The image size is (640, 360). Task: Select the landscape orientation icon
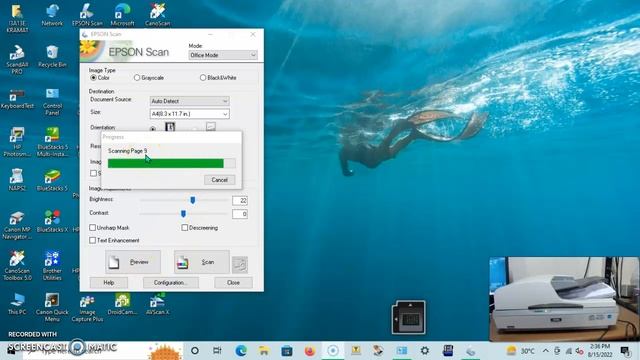[x=211, y=127]
